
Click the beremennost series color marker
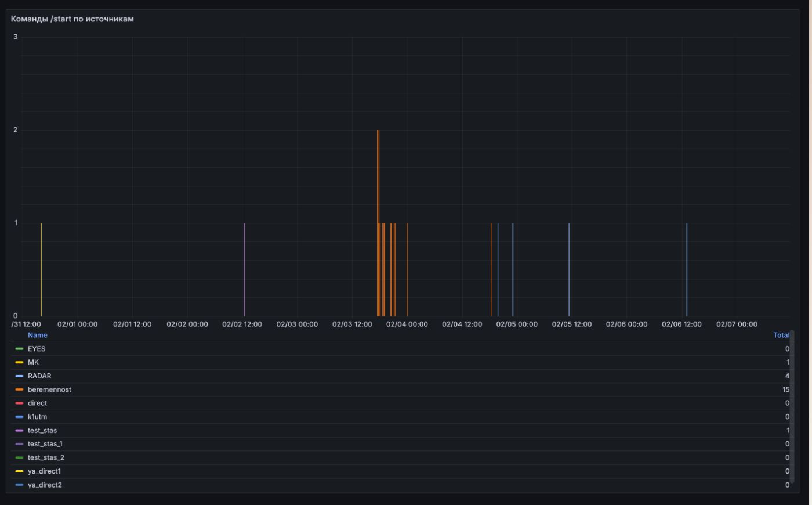tap(21, 389)
